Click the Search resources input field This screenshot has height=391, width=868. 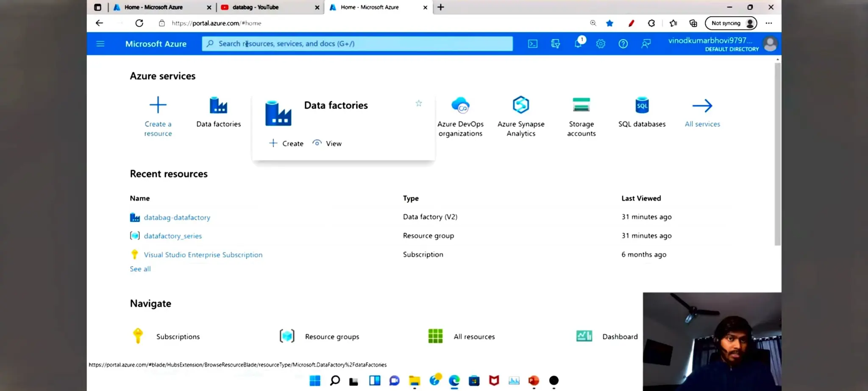coord(357,44)
